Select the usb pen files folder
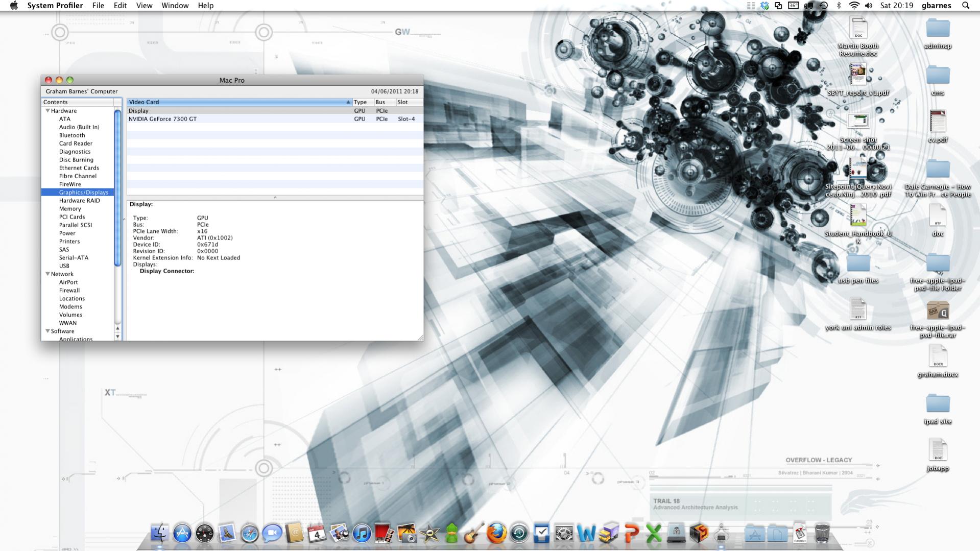The height and width of the screenshot is (551, 980). (858, 268)
